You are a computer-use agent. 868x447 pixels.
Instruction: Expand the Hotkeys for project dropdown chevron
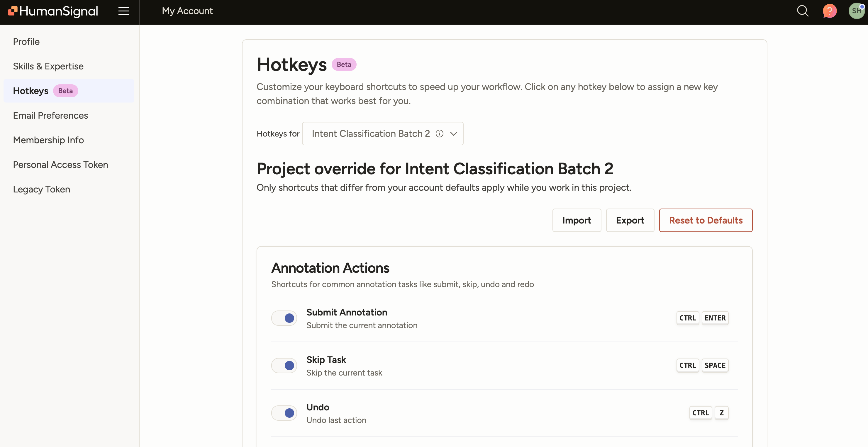[454, 134]
